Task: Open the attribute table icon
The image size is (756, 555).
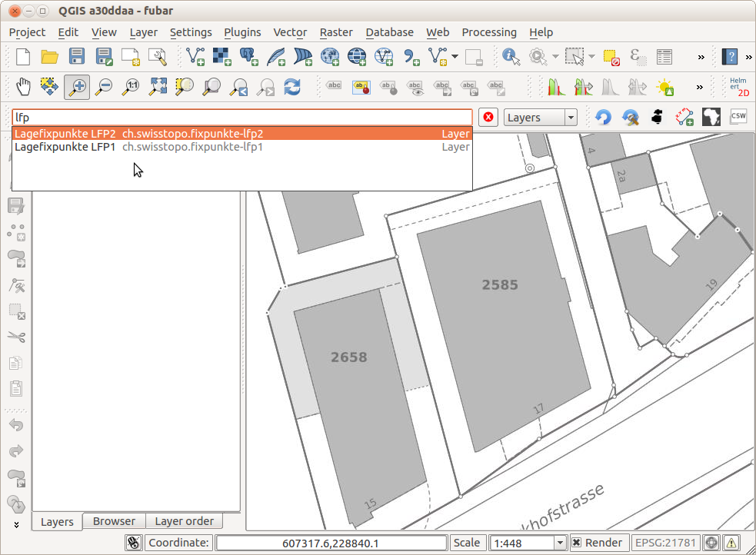Action: [x=664, y=57]
